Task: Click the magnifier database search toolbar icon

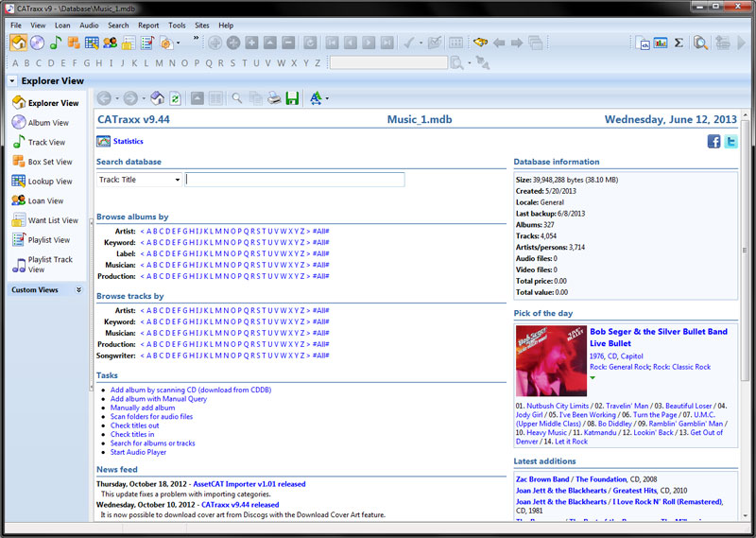Action: tap(700, 43)
